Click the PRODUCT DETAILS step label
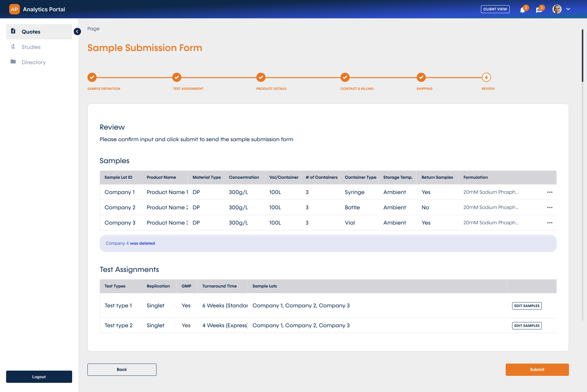 point(271,89)
